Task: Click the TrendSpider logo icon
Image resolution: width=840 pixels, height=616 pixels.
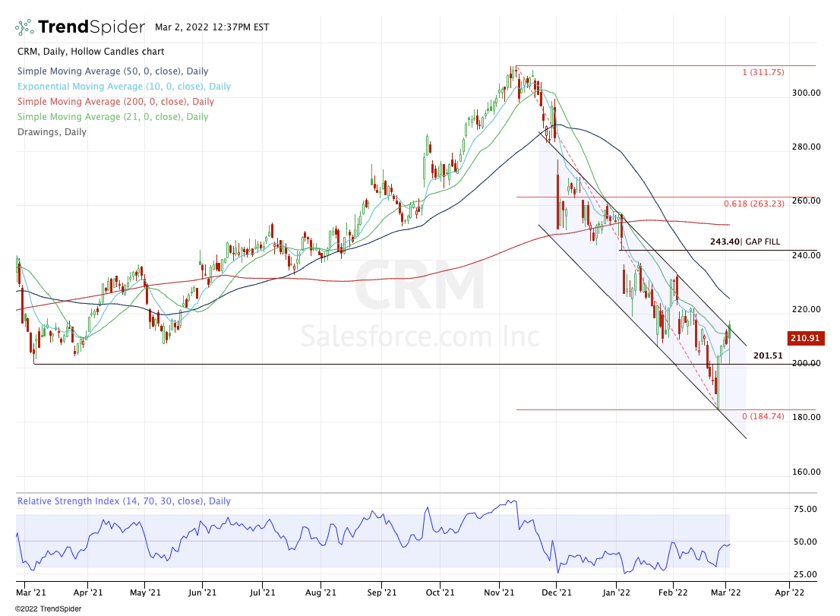Action: tap(24, 27)
